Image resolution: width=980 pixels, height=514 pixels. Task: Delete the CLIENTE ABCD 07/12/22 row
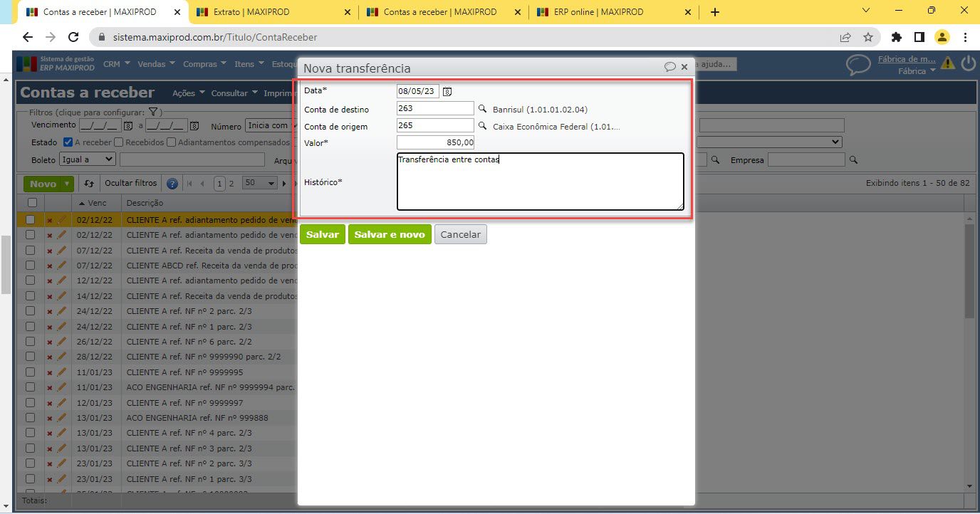49,266
